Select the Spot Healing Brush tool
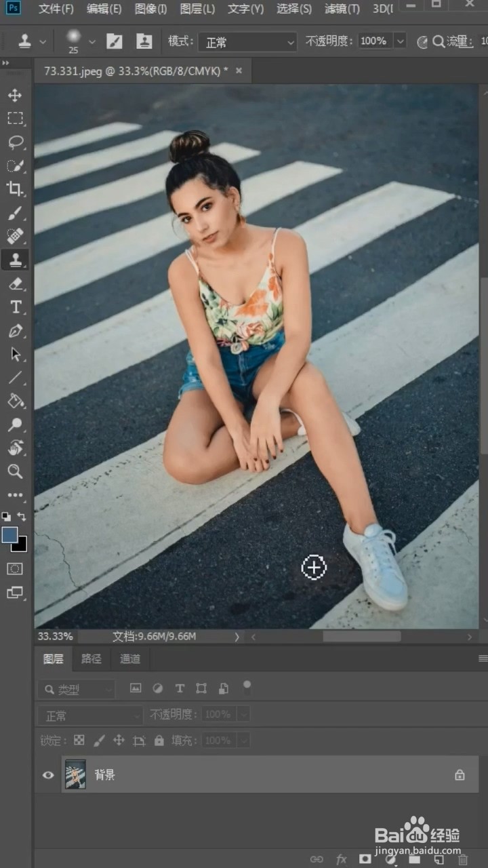The width and height of the screenshot is (488, 868). [x=15, y=236]
